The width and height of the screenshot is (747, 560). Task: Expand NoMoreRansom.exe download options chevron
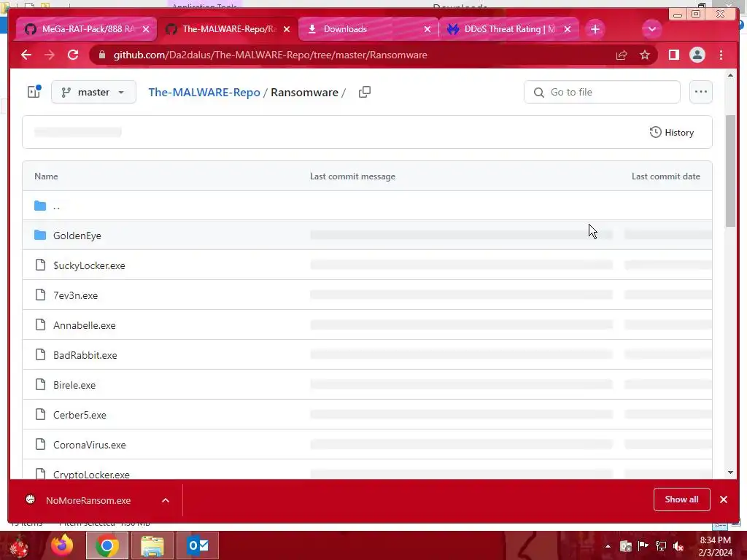pyautogui.click(x=166, y=500)
